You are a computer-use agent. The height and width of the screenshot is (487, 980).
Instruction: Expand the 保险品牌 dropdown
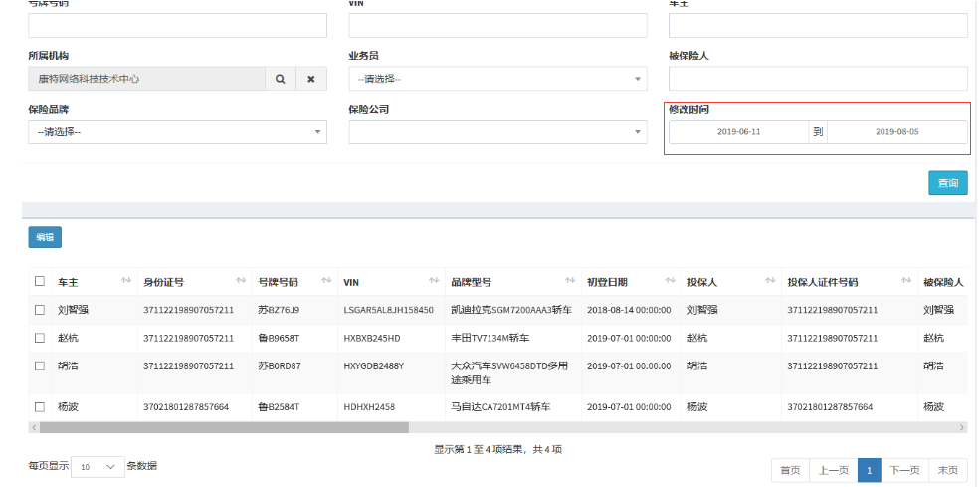click(177, 132)
